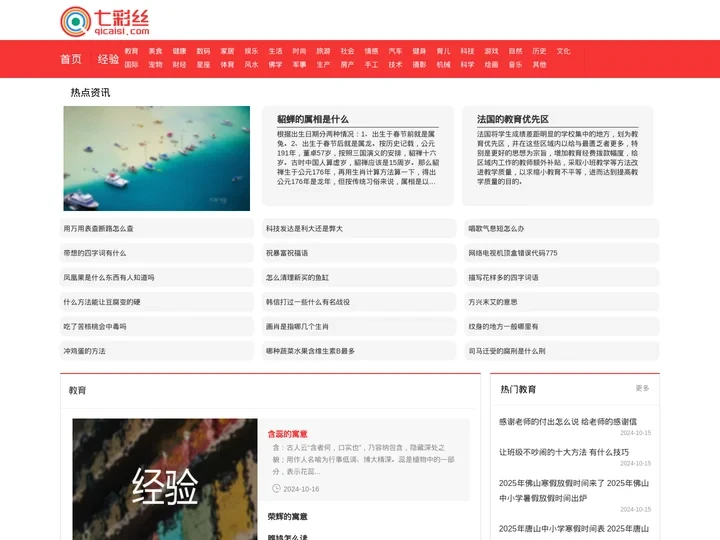Choose the 家居 category
The width and height of the screenshot is (720, 540).
pos(227,51)
